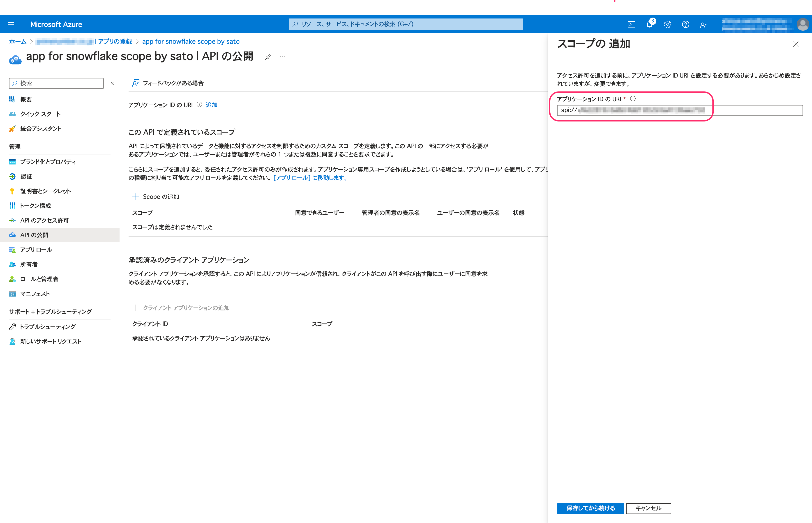Click ユーザーの同意の表示名 column header

point(468,213)
